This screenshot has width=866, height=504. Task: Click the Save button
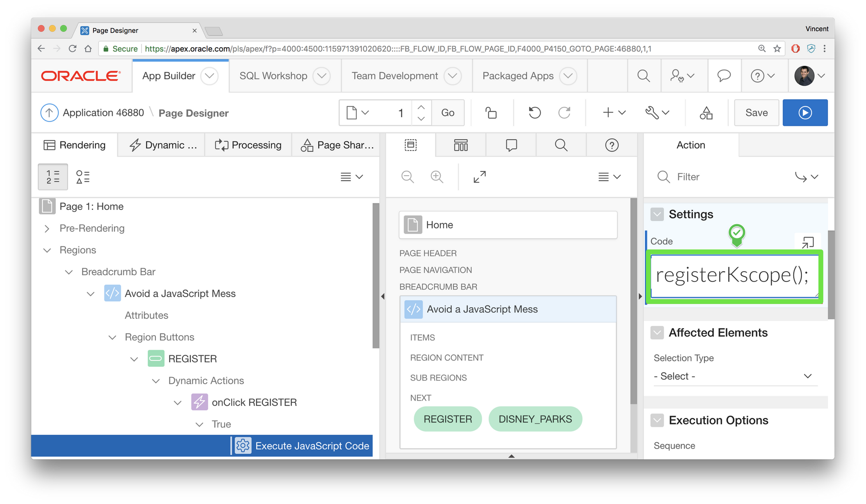coord(756,113)
